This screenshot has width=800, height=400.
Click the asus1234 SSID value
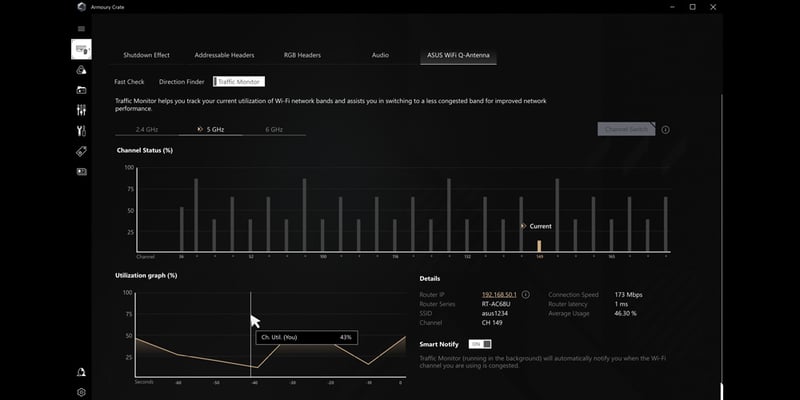pos(495,313)
